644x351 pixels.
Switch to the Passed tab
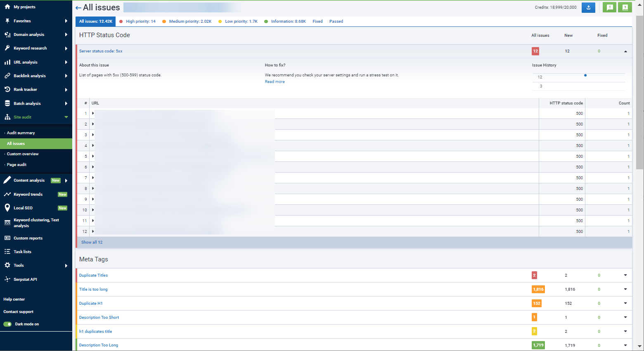click(336, 21)
